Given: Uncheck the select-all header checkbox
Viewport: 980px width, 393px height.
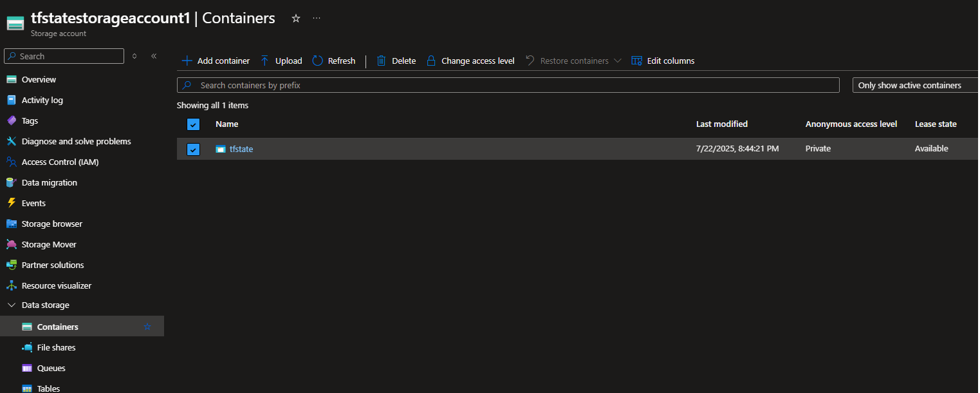Looking at the screenshot, I should 194,124.
